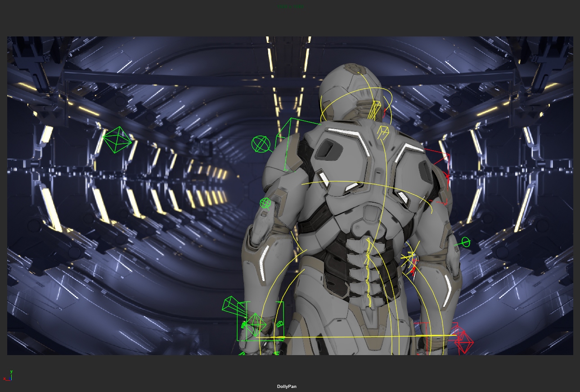
Task: Select the large green sphere control beside shoulder
Action: pos(261,144)
